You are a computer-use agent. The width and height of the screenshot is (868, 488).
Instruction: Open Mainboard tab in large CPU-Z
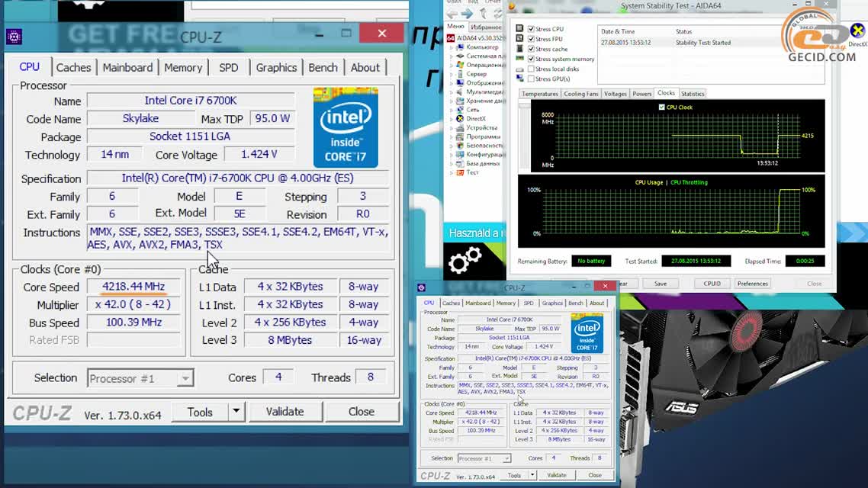127,68
